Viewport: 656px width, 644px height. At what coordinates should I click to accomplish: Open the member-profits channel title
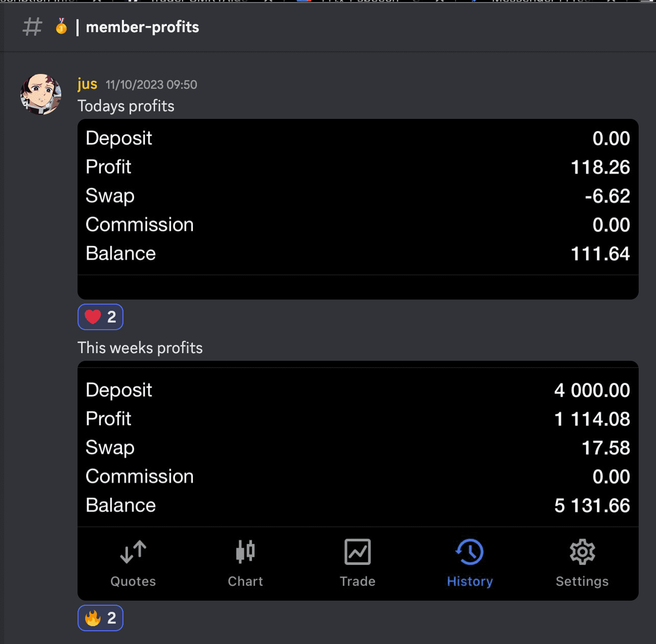point(142,27)
